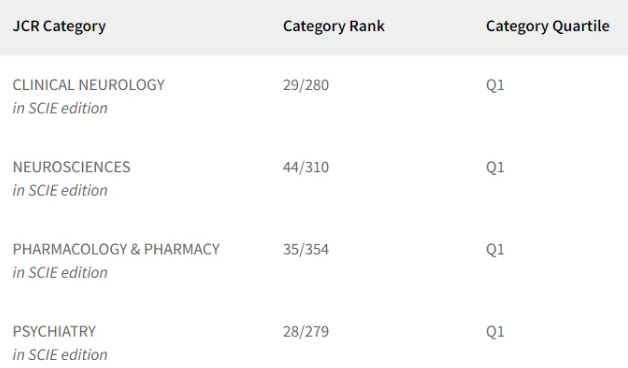Viewport: 628px width, 368px height.
Task: Open the PHARMACOLOGY & PHARMACY category
Action: [116, 249]
